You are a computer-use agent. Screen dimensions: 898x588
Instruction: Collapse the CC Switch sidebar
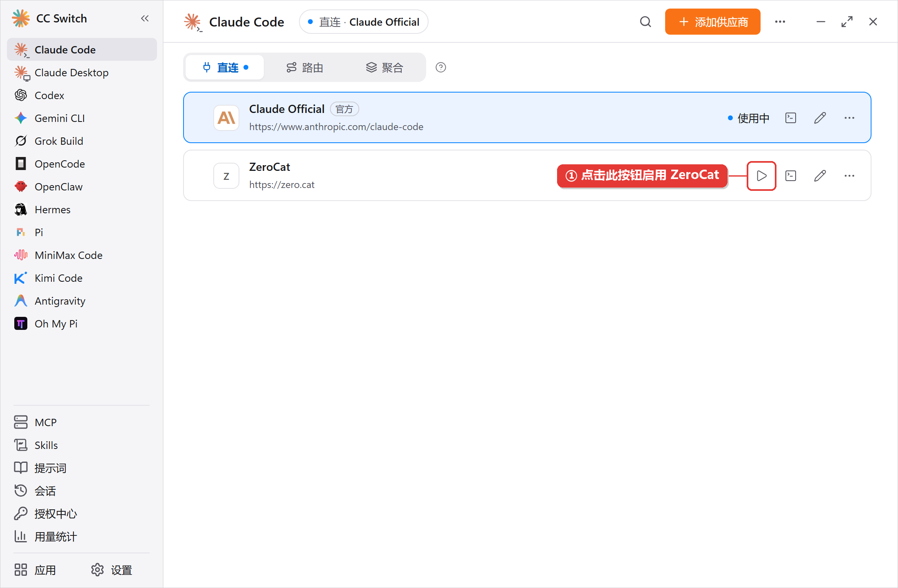tap(145, 18)
